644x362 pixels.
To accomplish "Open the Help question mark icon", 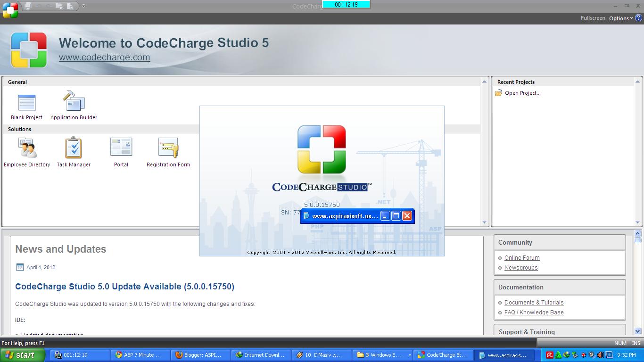I will [x=638, y=18].
